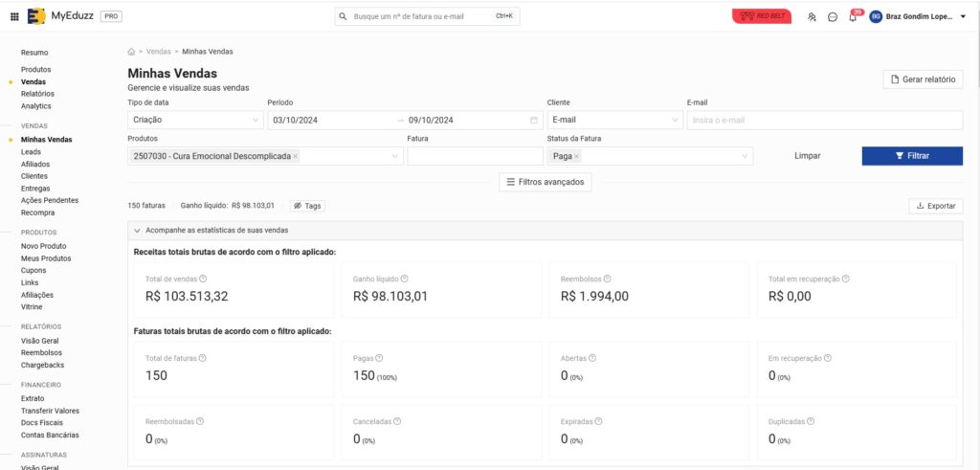
Task: Open notifications bell with 99 badge
Action: [854, 16]
